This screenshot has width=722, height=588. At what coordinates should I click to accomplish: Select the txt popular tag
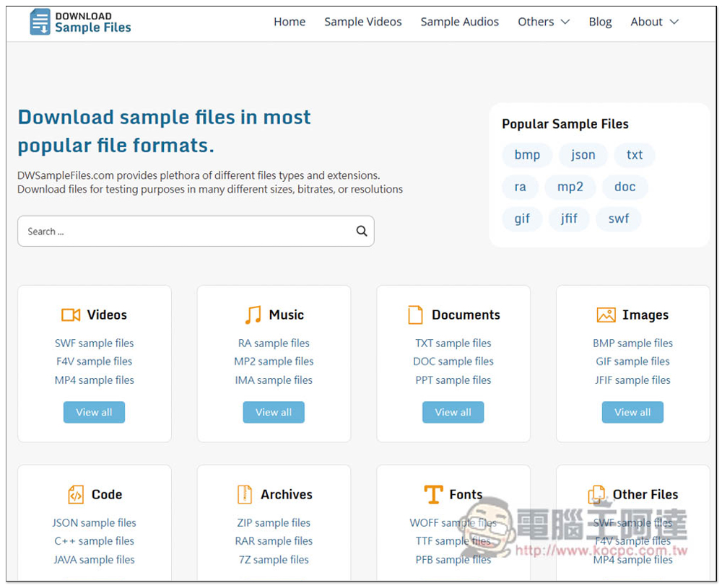634,155
